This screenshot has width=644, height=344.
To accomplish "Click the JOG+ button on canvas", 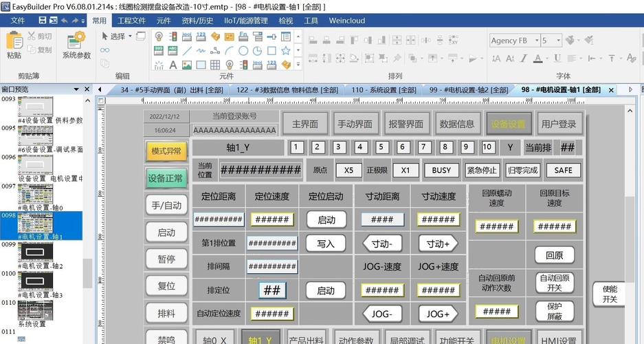I will pyautogui.click(x=438, y=314).
